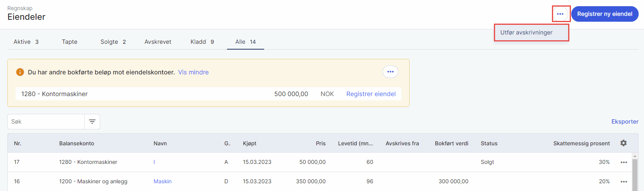Screen dimensions: 644x191
Task: Collapse the banner with Vis mindre
Action: pyautogui.click(x=193, y=72)
